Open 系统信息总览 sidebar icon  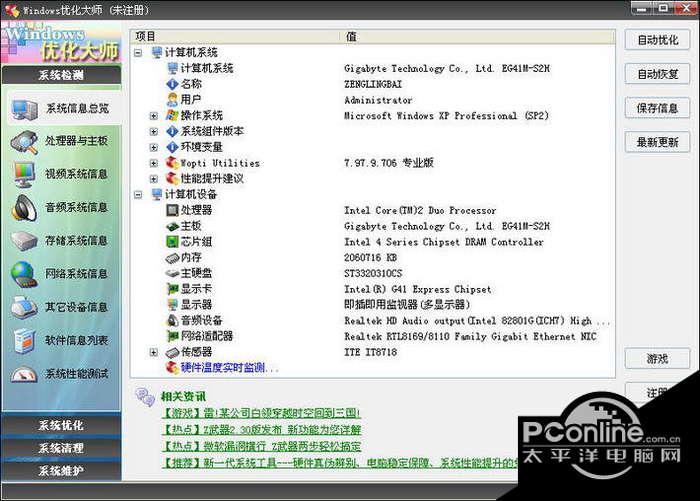click(24, 110)
